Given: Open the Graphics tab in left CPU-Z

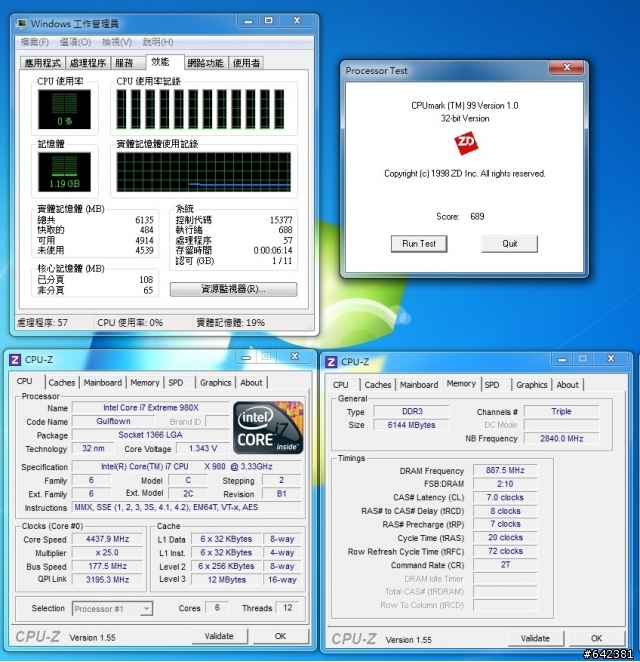Looking at the screenshot, I should coord(216,383).
